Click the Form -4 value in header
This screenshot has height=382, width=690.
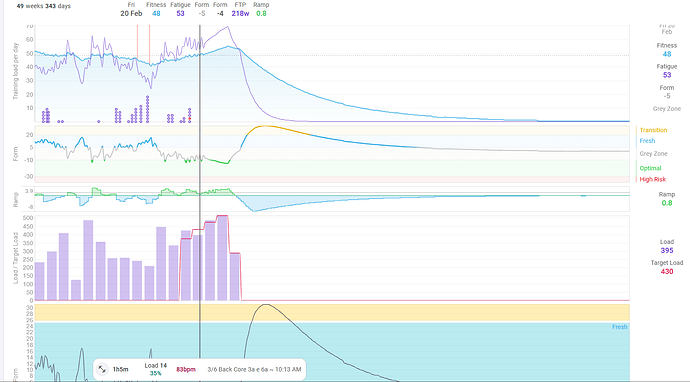coord(220,13)
